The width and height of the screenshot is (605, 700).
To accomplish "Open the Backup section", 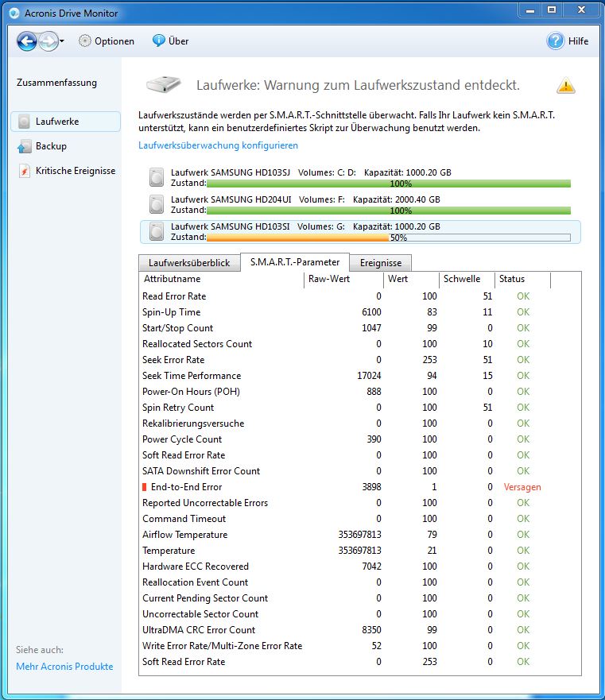I will (51, 146).
